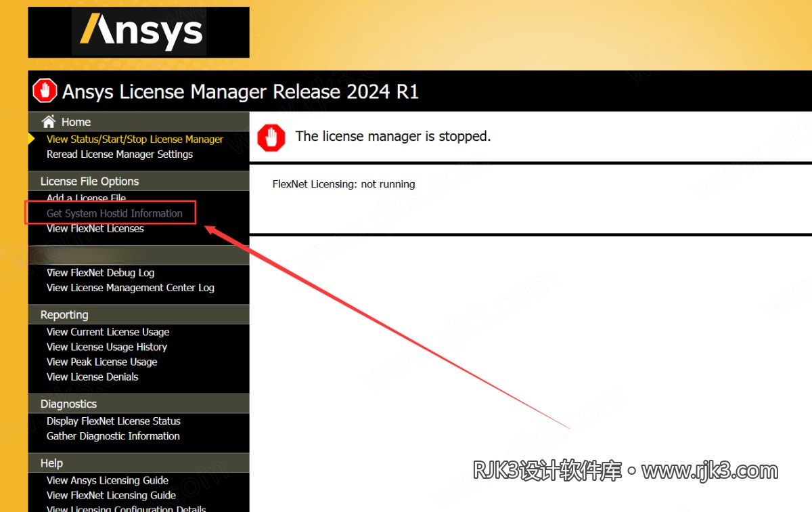Open View Peak License Usage

[101, 362]
